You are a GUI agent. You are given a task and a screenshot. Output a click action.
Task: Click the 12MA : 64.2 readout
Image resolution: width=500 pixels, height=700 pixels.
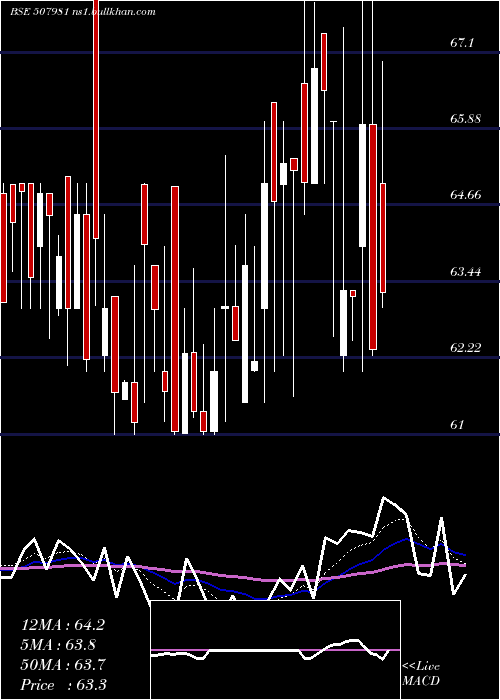63,625
